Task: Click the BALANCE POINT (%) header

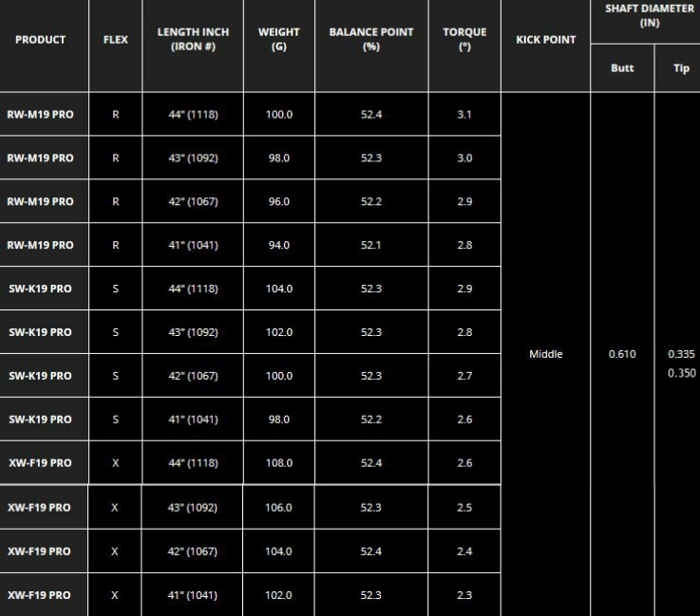Action: pos(371,39)
